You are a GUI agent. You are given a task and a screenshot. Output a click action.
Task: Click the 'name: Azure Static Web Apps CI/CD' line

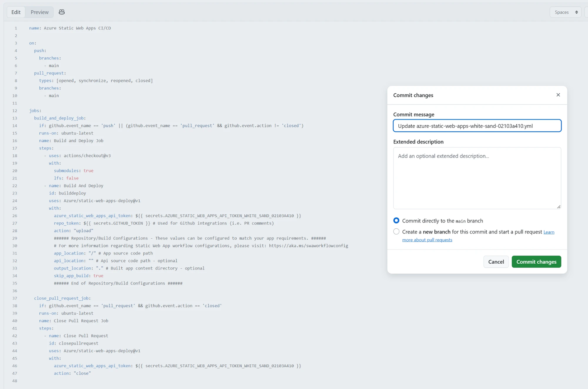pyautogui.click(x=70, y=28)
